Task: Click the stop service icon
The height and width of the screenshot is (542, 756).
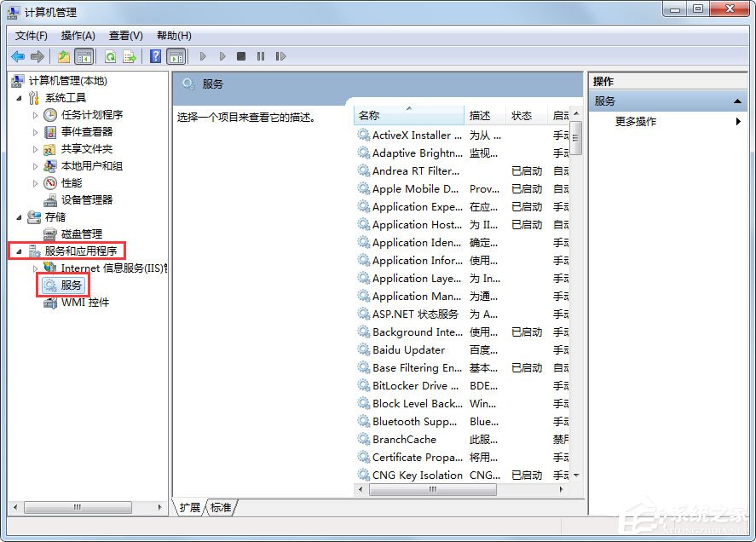Action: pyautogui.click(x=241, y=56)
